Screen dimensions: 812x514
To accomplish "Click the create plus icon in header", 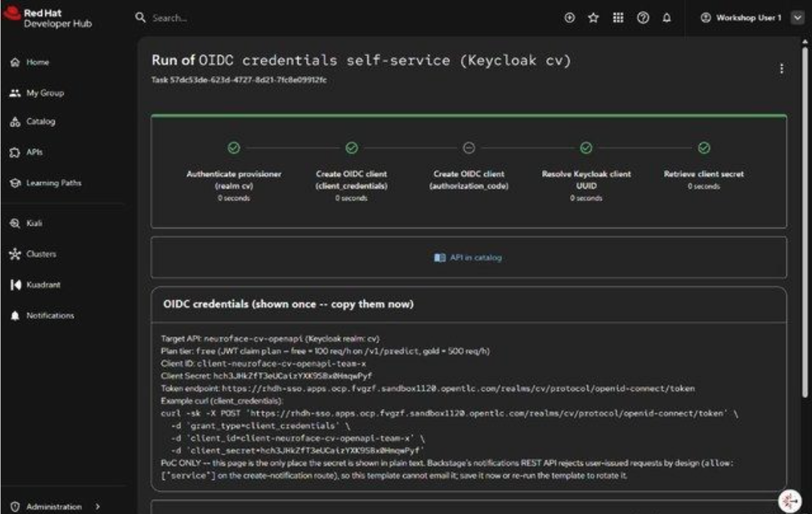I will (569, 17).
